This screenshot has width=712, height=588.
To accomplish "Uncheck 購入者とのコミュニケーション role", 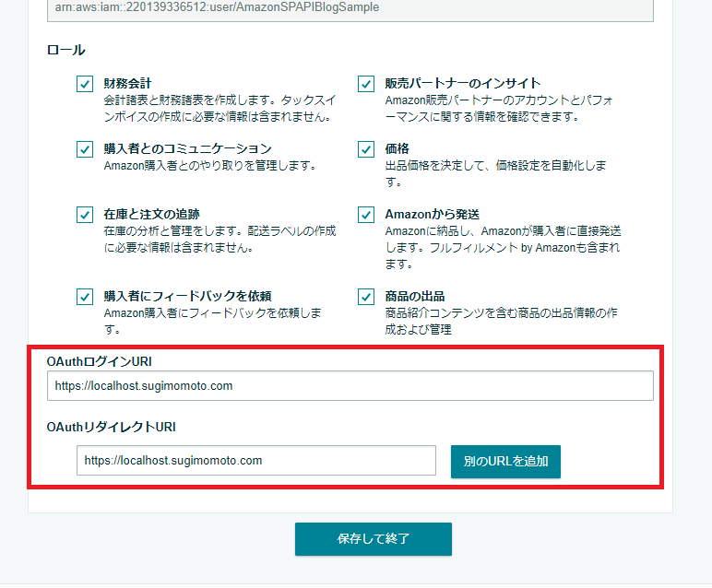I will 85,149.
